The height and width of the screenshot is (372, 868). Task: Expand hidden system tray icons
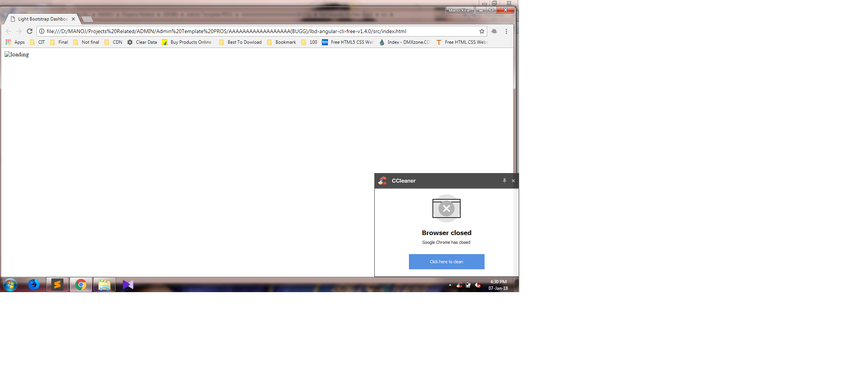point(450,285)
